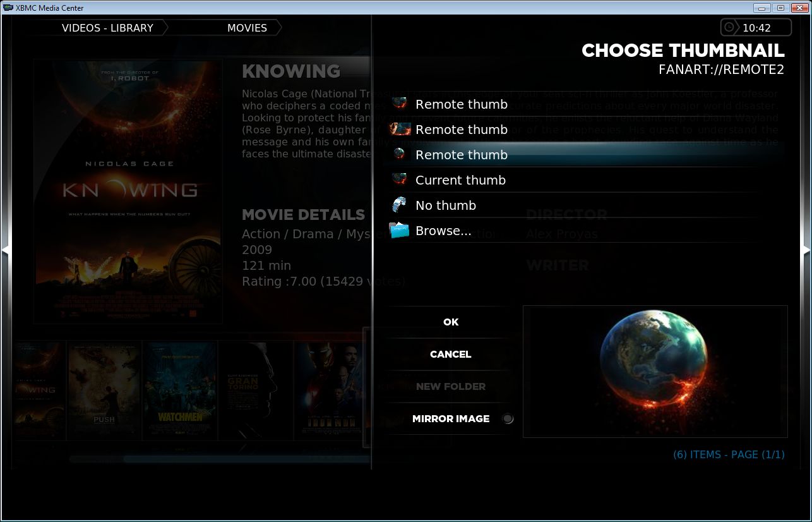Click the second Remote thumb fiery icon
This screenshot has height=522, width=812.
pyautogui.click(x=399, y=129)
